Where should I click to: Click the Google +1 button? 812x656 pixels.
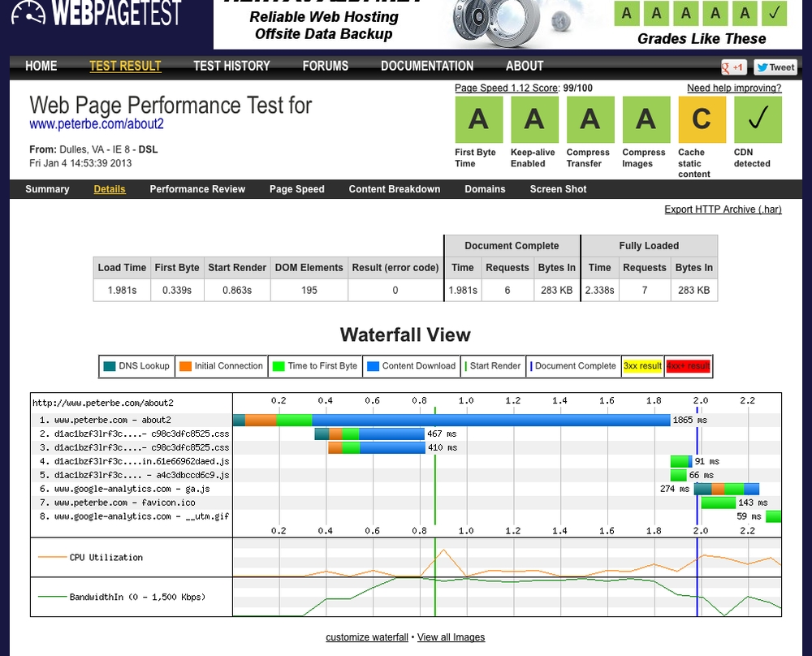734,67
